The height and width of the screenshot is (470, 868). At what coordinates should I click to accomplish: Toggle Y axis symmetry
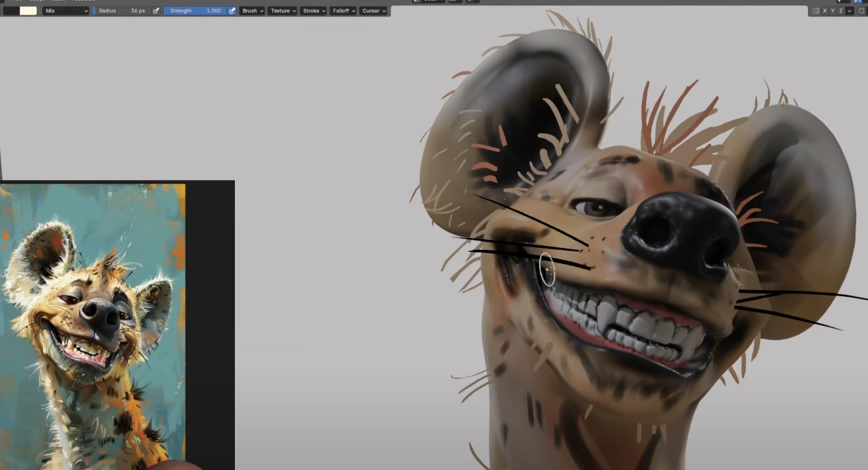point(833,11)
